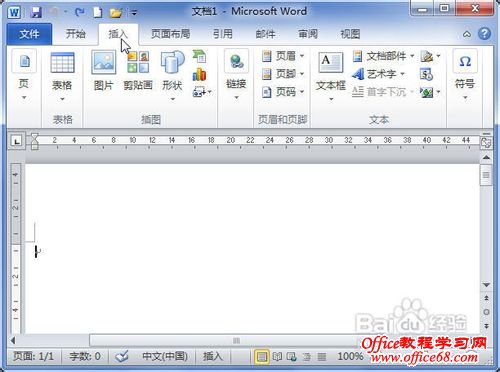500x372 pixels.
Task: Switch to Outline view button
Action: pos(307,357)
